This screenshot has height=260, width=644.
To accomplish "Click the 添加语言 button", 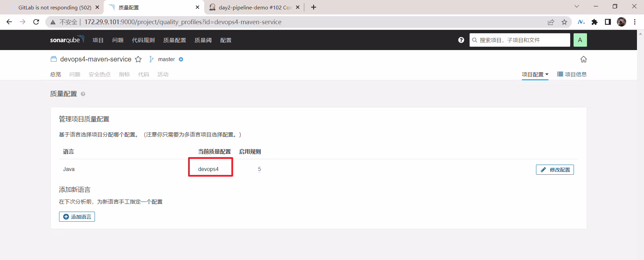I will (x=77, y=217).
